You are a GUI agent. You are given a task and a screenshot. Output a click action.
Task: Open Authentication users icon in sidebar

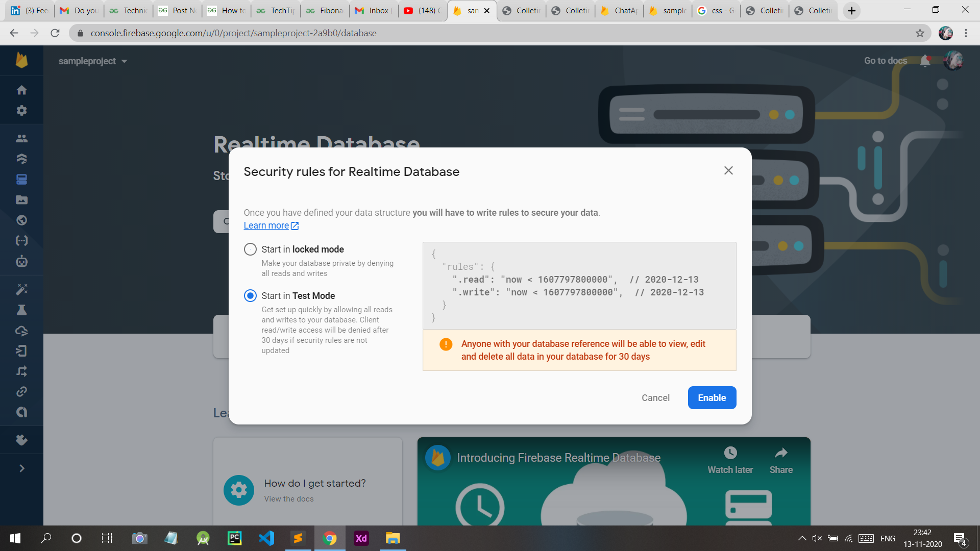[x=21, y=138]
